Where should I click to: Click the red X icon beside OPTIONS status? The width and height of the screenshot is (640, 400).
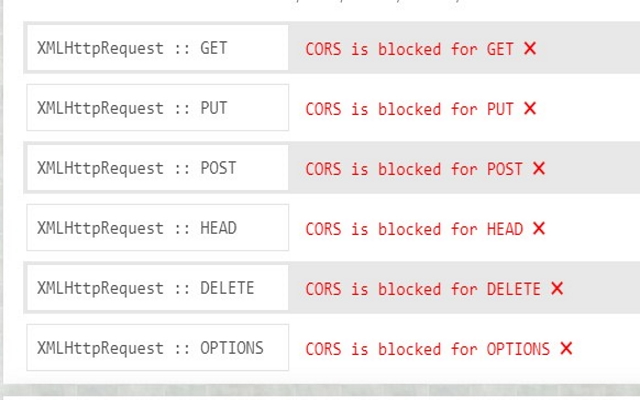coord(566,348)
